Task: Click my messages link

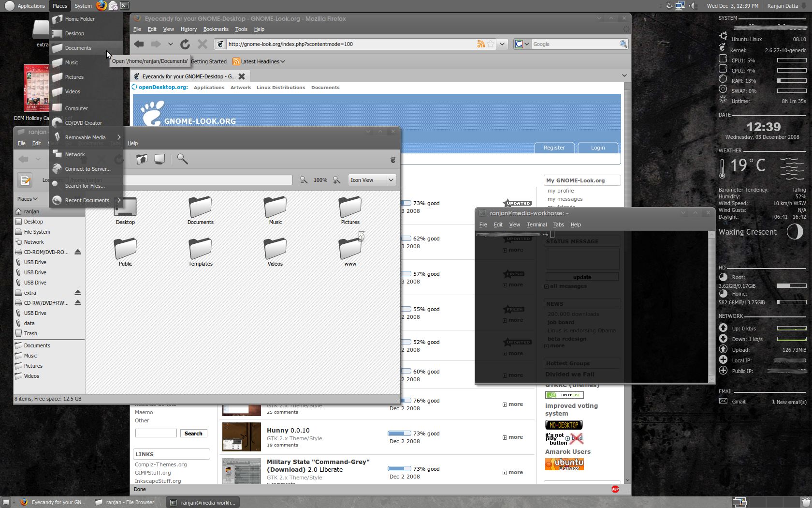Action: 565,199
